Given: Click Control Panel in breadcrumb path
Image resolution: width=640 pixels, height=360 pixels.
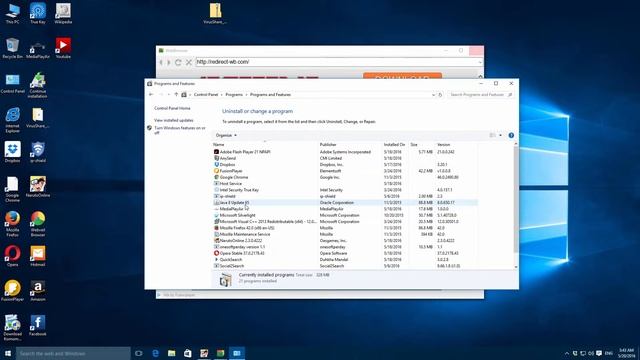Looking at the screenshot, I should pos(206,95).
